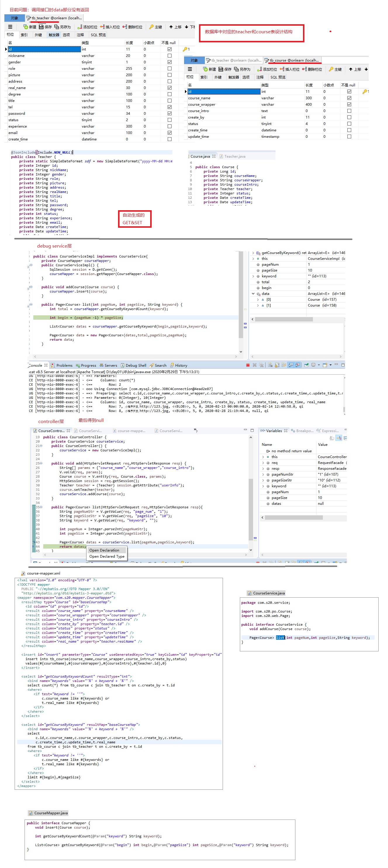Open Debug Shell tab
This screenshot has width=388, height=868.
(134, 365)
